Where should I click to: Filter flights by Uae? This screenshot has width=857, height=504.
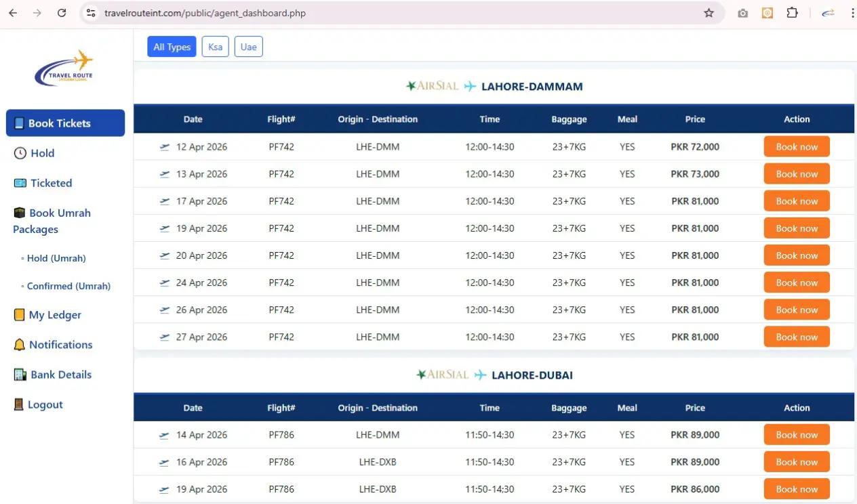pos(249,47)
